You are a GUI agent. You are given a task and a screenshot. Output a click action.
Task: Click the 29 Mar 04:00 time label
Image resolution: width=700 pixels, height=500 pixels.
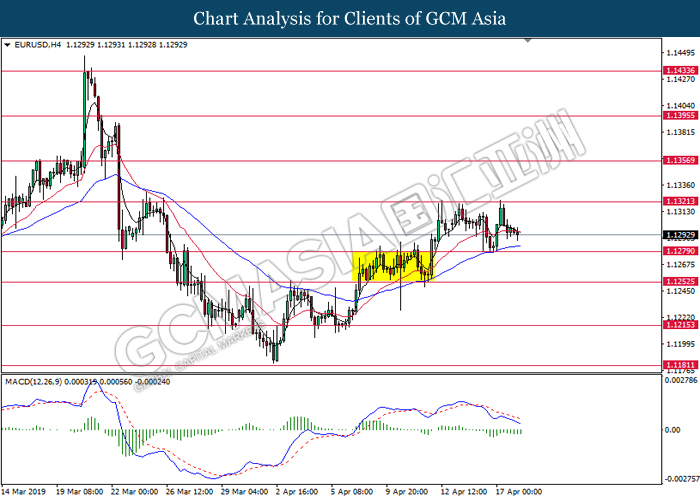point(245,492)
